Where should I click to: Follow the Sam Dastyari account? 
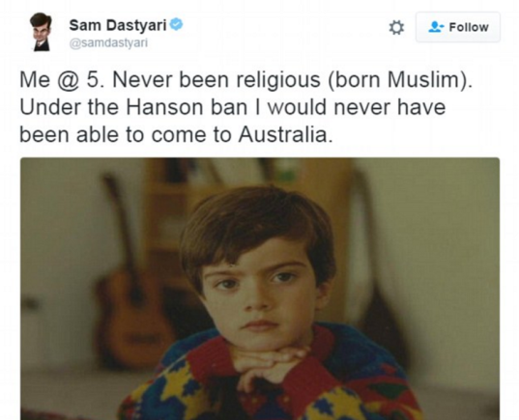click(458, 27)
